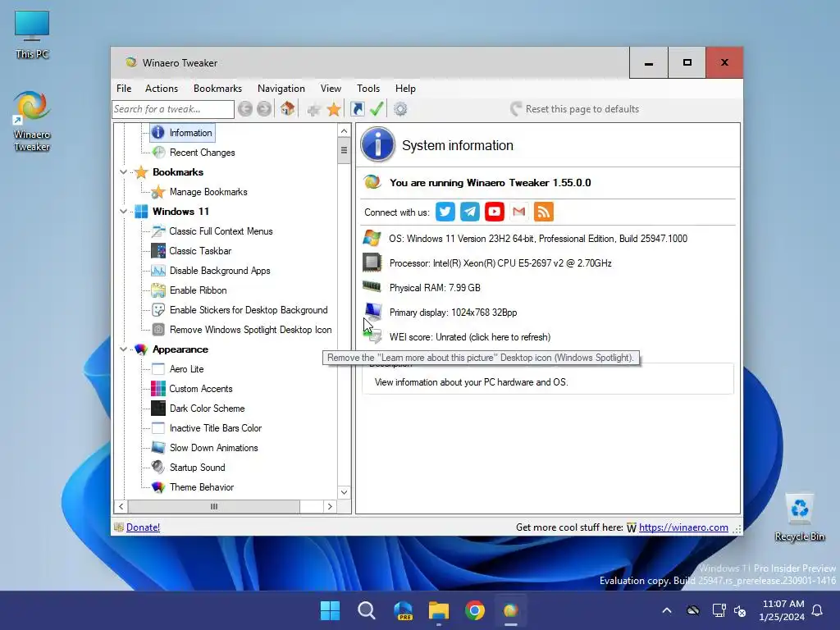Viewport: 840px width, 630px height.
Task: Open the https://winaero.com link
Action: click(683, 527)
